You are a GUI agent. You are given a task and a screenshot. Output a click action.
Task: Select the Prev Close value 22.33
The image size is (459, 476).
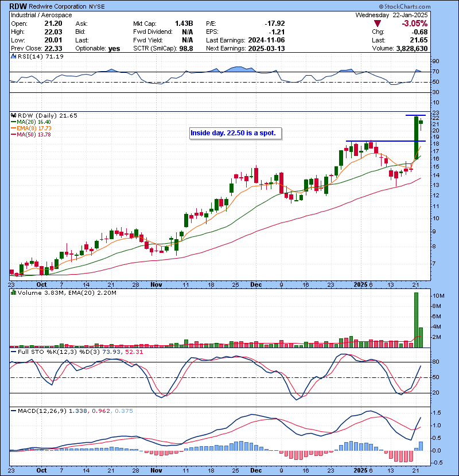coord(53,48)
